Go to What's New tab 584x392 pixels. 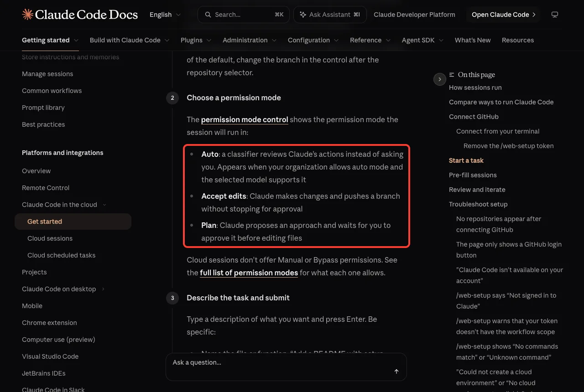(473, 40)
